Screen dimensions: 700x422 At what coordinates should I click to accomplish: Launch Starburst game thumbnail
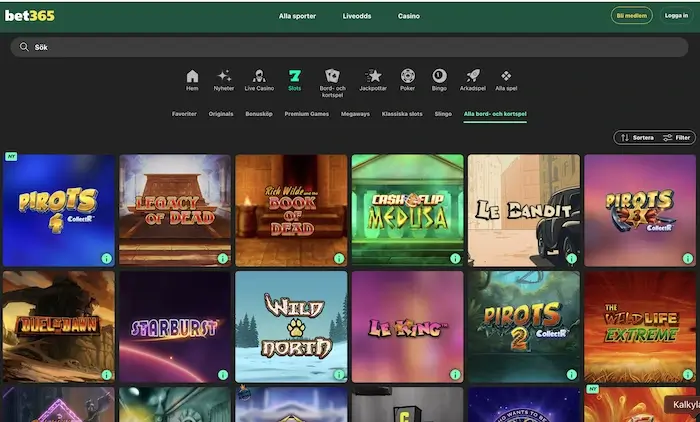(175, 327)
